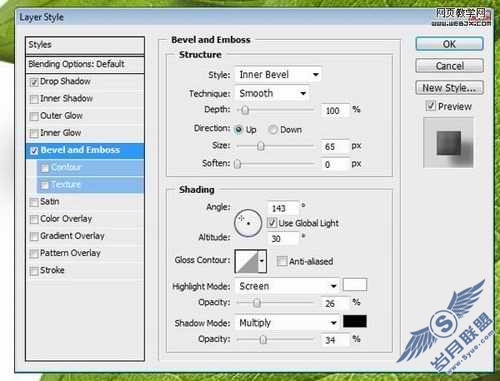Click the angle dial light direction control
Screen dimensions: 500x381
tap(248, 223)
